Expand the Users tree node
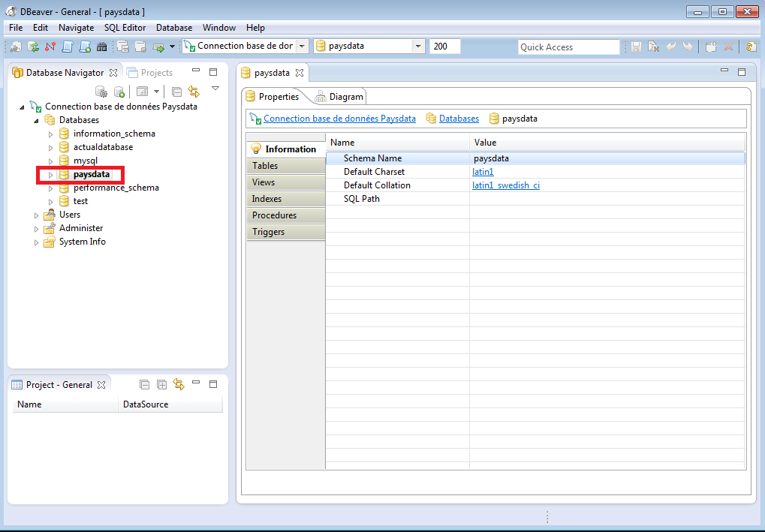 point(36,215)
